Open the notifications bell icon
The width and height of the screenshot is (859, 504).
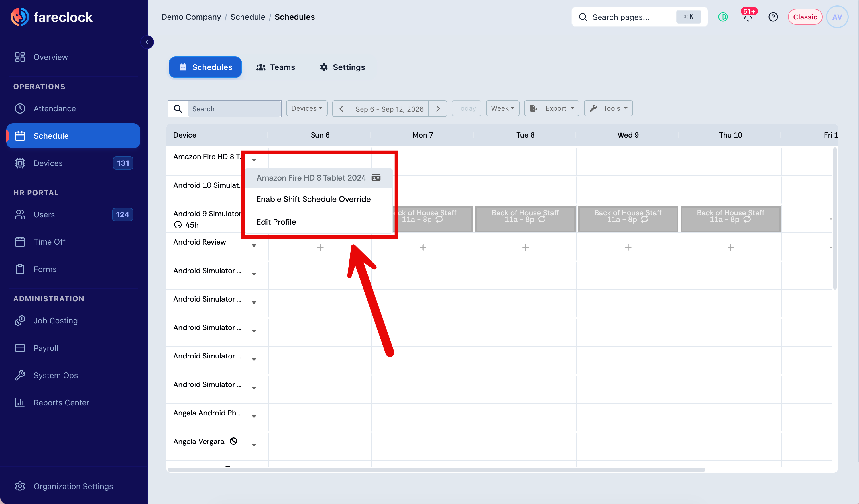748,17
